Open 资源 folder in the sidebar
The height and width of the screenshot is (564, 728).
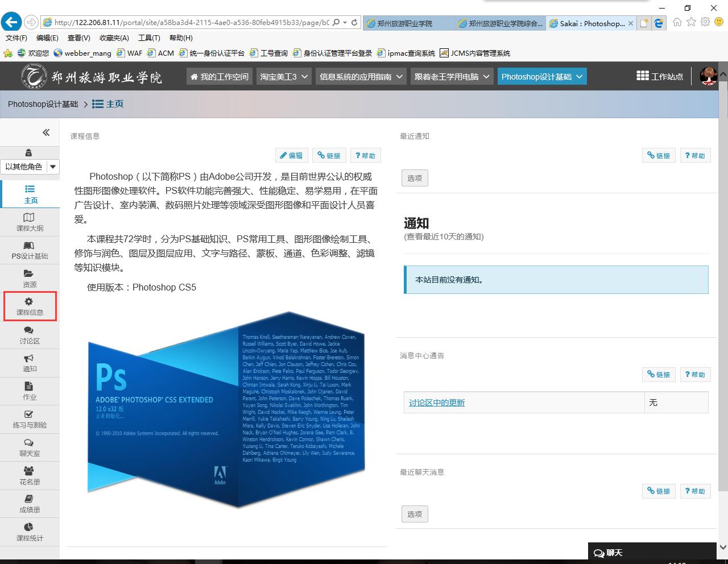(30, 279)
